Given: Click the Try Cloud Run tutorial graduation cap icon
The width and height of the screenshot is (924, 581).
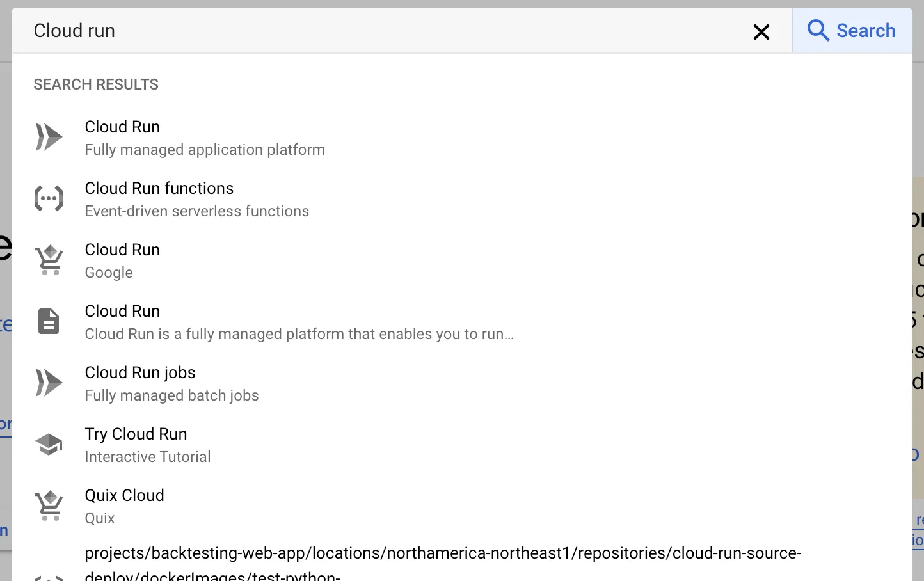Looking at the screenshot, I should [x=49, y=443].
